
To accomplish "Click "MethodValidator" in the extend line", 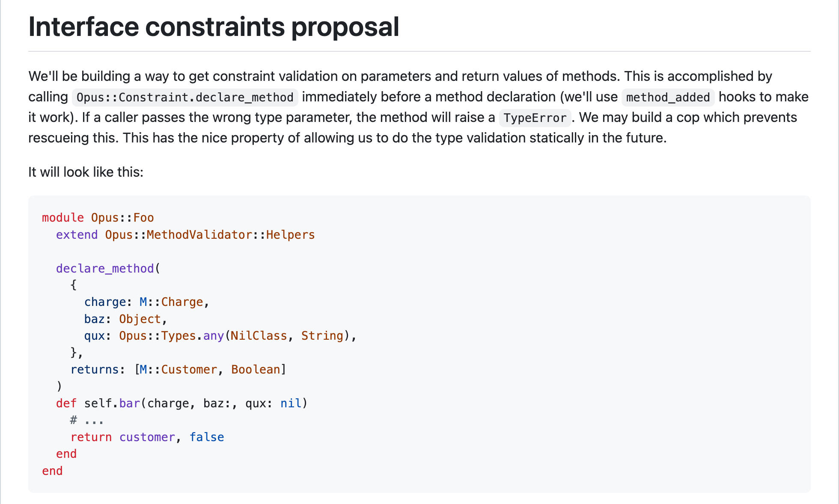I will click(x=199, y=235).
